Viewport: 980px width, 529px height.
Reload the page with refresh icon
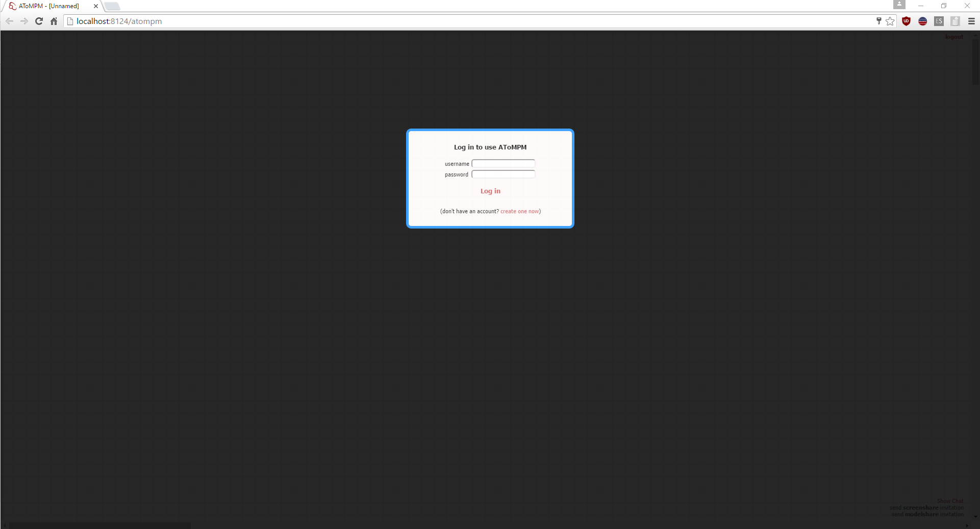pyautogui.click(x=39, y=21)
